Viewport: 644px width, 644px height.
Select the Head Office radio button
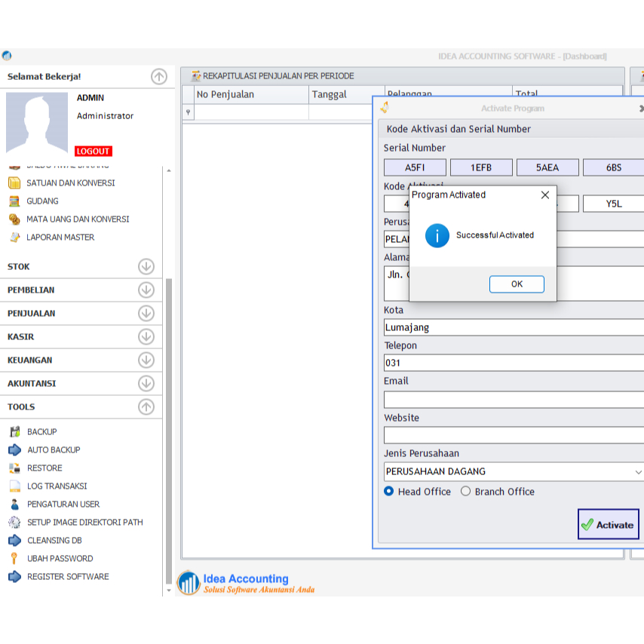click(x=388, y=491)
